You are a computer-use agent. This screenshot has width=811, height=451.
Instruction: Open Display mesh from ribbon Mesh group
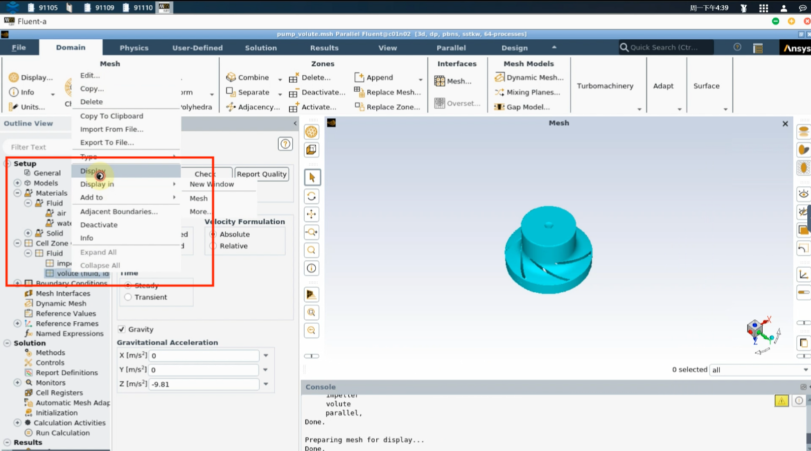31,78
